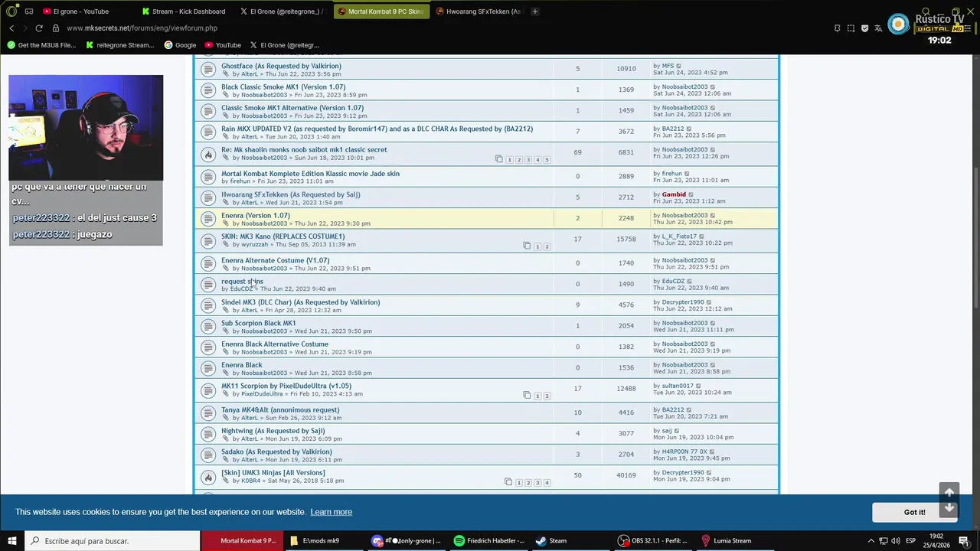Viewport: 980px width, 551px height.
Task: Open Spotify from the taskbar
Action: click(486, 541)
